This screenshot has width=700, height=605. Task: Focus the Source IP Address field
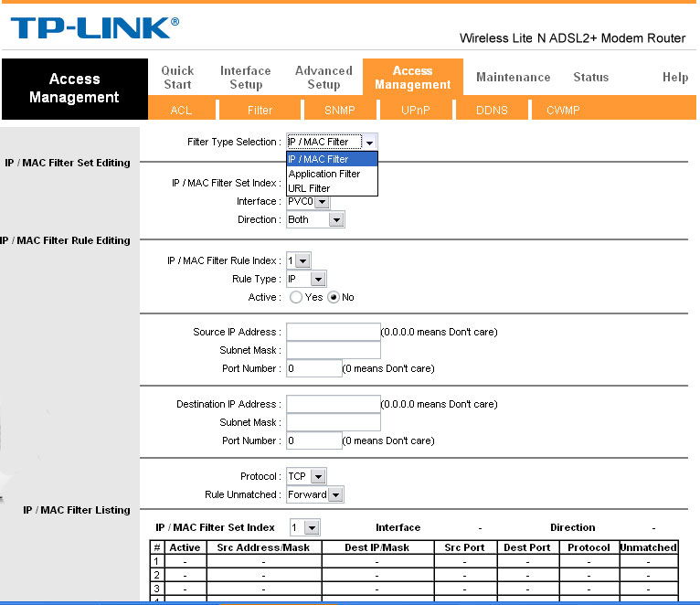(333, 332)
